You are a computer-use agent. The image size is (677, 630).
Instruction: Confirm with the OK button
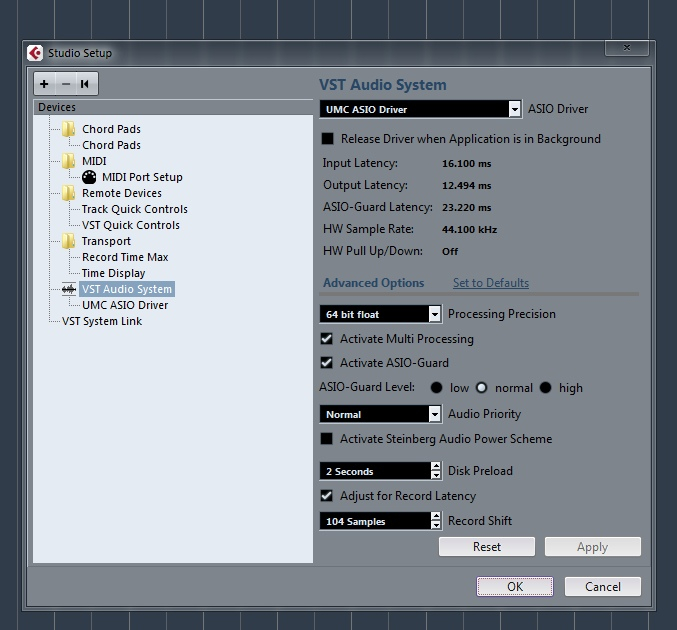point(515,586)
